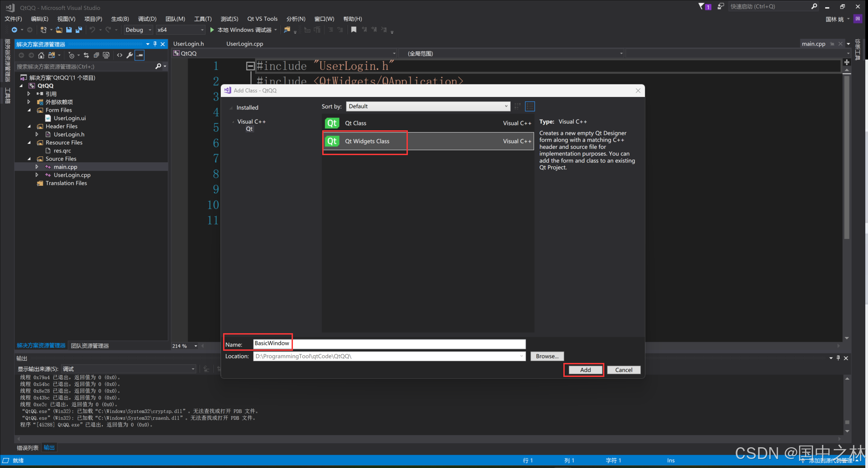The height and width of the screenshot is (468, 868).
Task: Collapse the Source Files folder
Action: point(29,159)
